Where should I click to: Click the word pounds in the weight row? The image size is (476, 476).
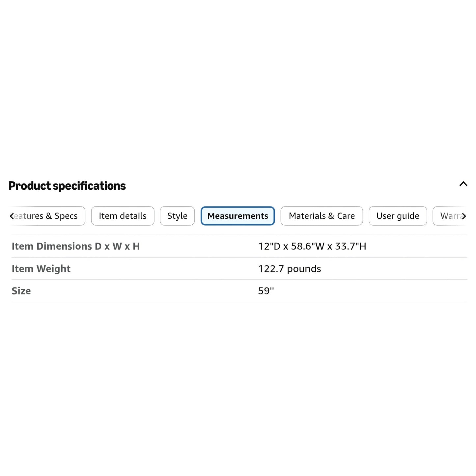tap(304, 269)
